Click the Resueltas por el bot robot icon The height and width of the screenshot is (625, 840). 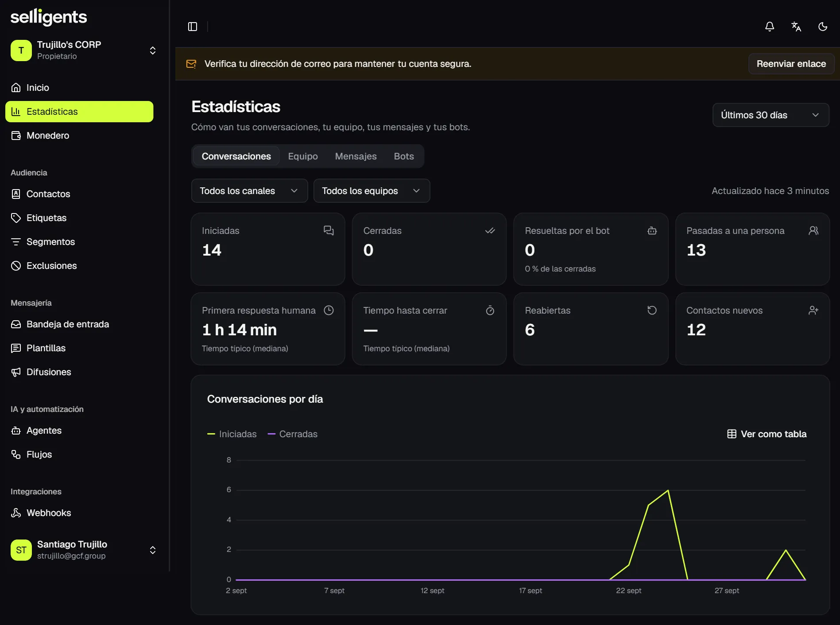[652, 230]
